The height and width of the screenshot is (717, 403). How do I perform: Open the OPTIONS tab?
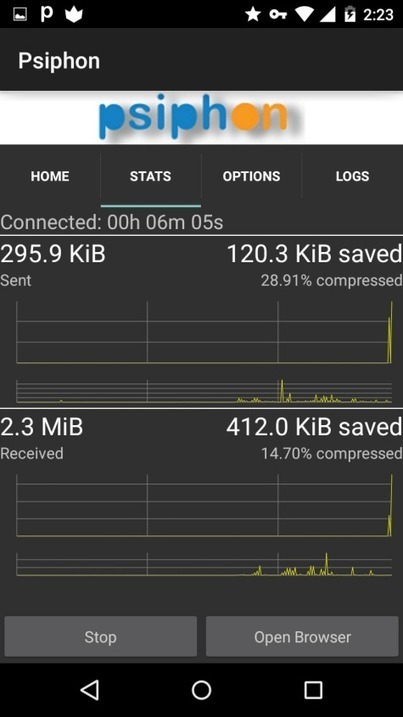point(252,177)
